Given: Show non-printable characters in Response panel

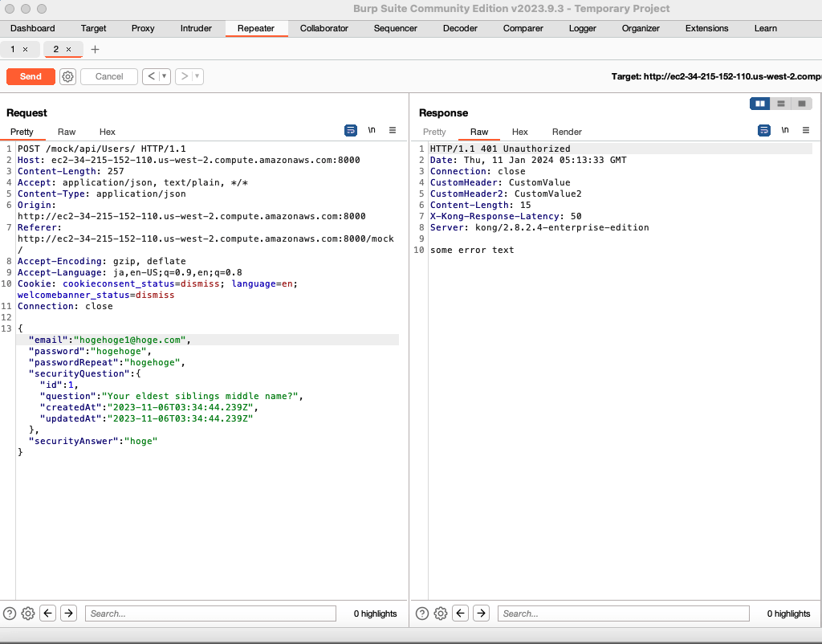Looking at the screenshot, I should 785,130.
